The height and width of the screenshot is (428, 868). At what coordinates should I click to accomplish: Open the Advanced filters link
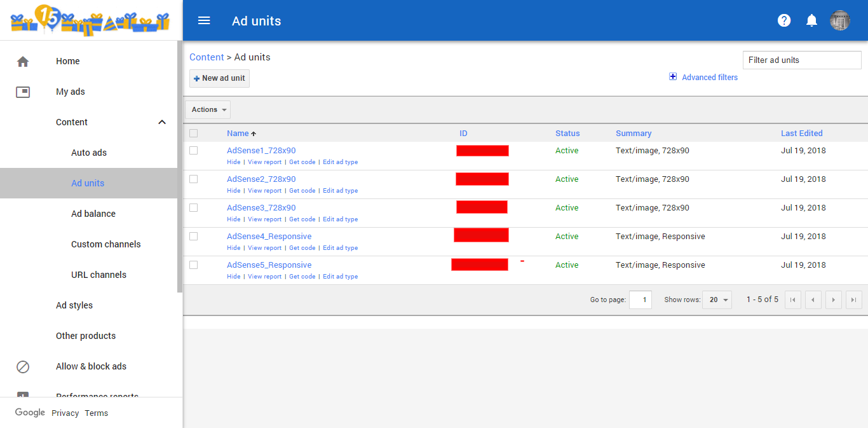click(710, 78)
